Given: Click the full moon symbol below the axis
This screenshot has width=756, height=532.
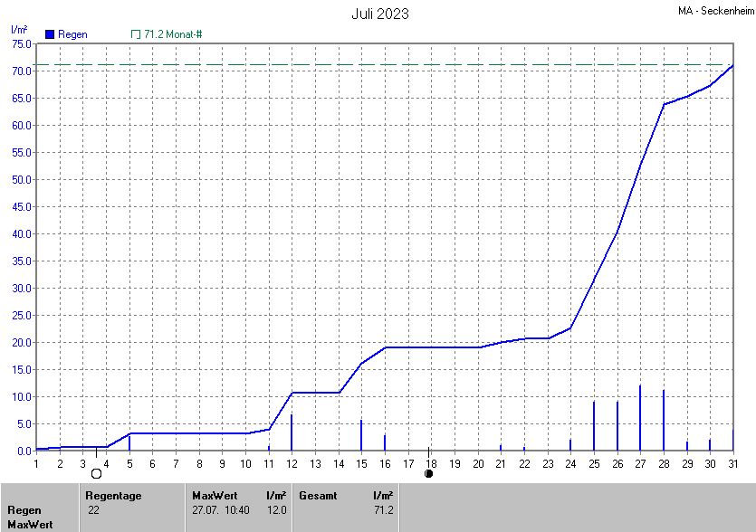Looking at the screenshot, I should point(97,474).
